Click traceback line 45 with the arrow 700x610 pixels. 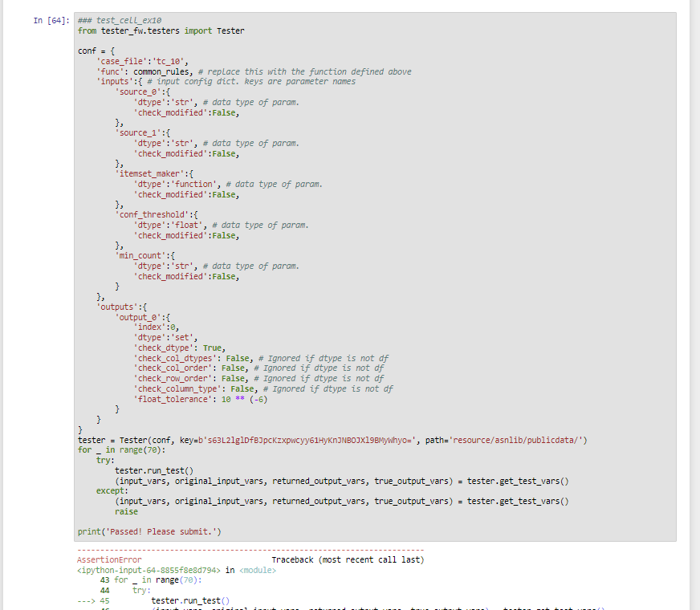pos(153,601)
